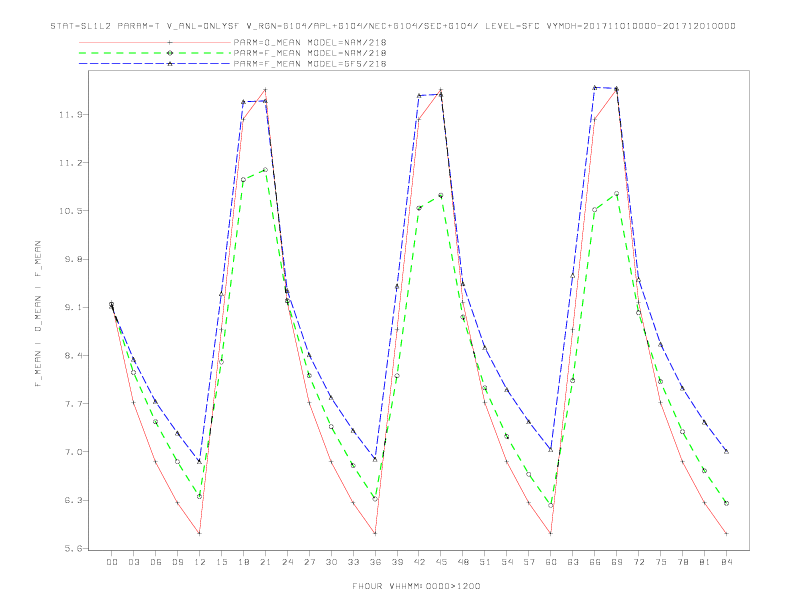The width and height of the screenshot is (792, 612).
Task: Click x-axis tick label 12
Action: pos(200,562)
